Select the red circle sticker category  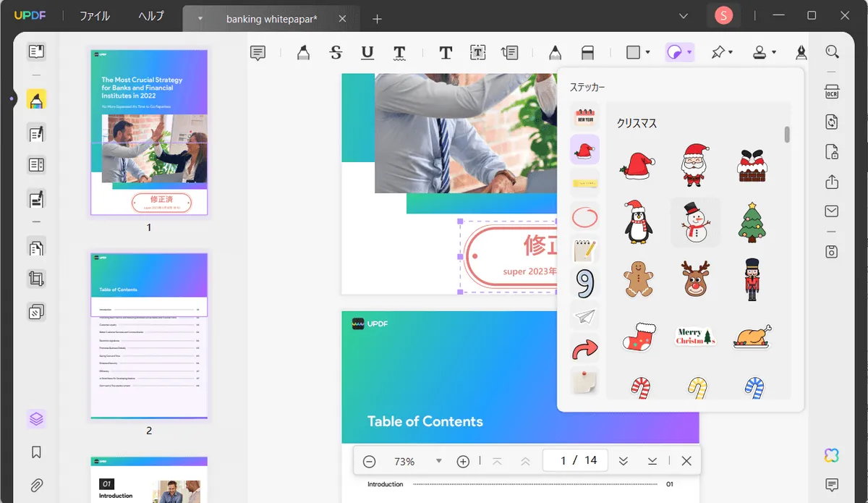(584, 216)
